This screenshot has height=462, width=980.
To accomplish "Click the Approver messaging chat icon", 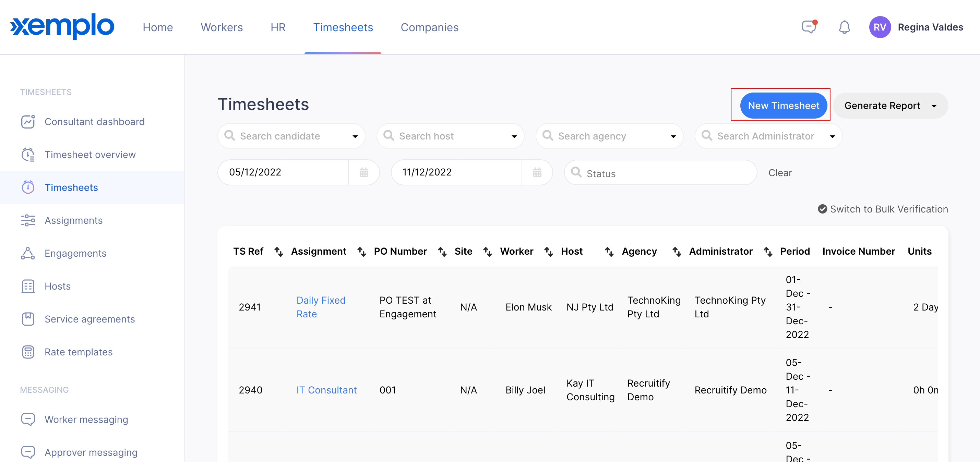I will click(x=28, y=452).
